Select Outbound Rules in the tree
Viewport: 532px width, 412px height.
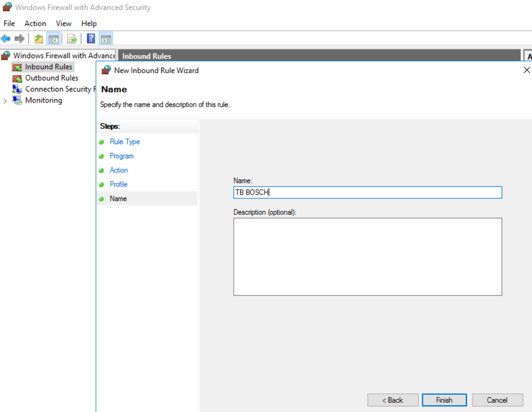click(x=52, y=78)
